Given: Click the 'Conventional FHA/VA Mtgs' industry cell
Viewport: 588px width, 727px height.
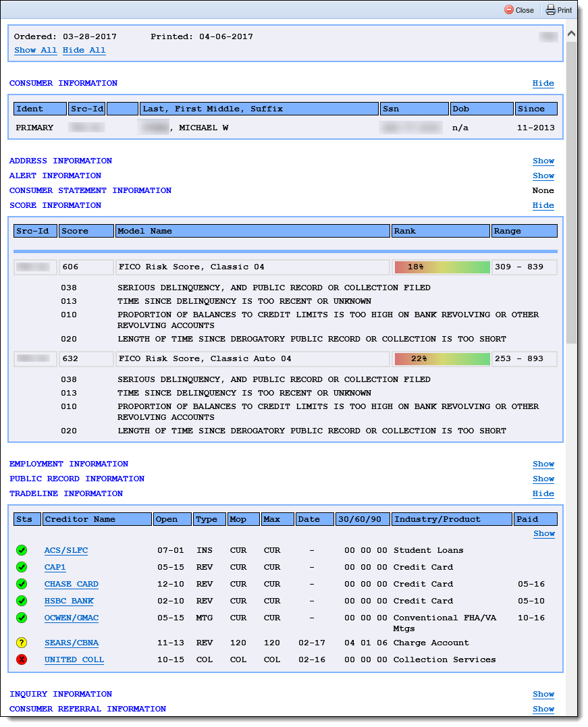Looking at the screenshot, I should [445, 623].
